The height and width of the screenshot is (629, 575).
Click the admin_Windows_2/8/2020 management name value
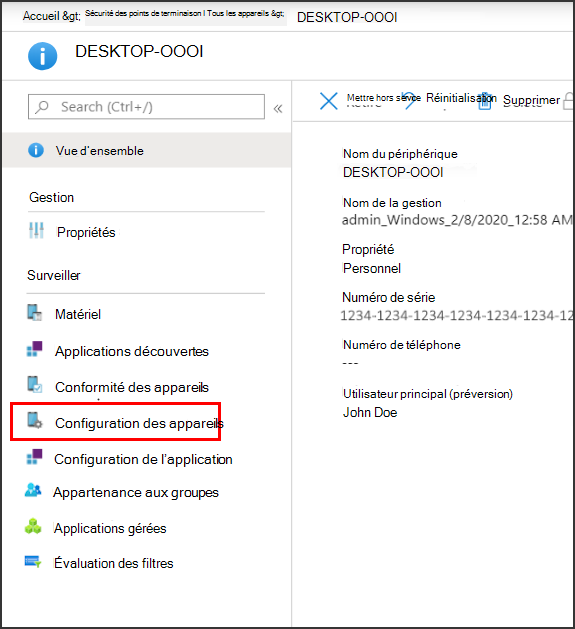click(x=457, y=220)
